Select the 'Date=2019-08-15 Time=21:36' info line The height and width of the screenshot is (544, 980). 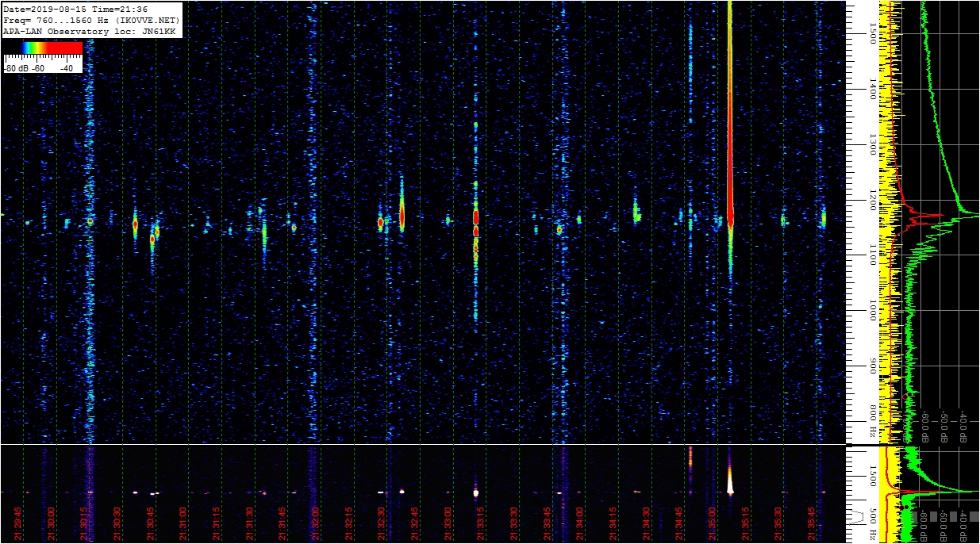[75, 10]
